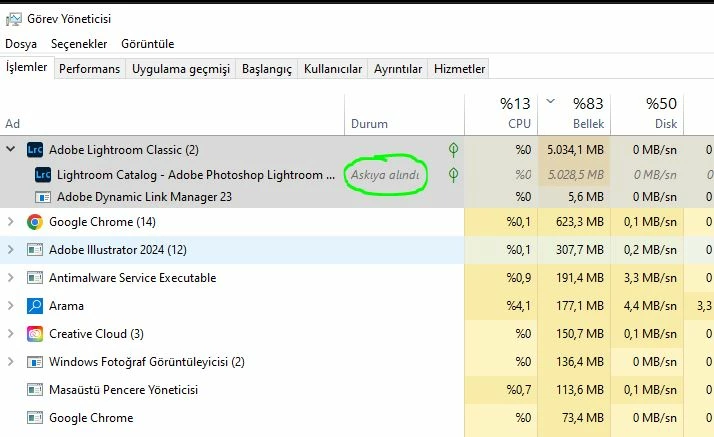Click the Lightroom Catalog Lrc icon

43,175
